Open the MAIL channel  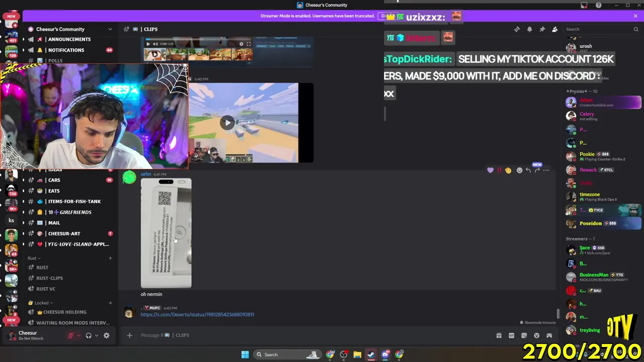coord(54,223)
